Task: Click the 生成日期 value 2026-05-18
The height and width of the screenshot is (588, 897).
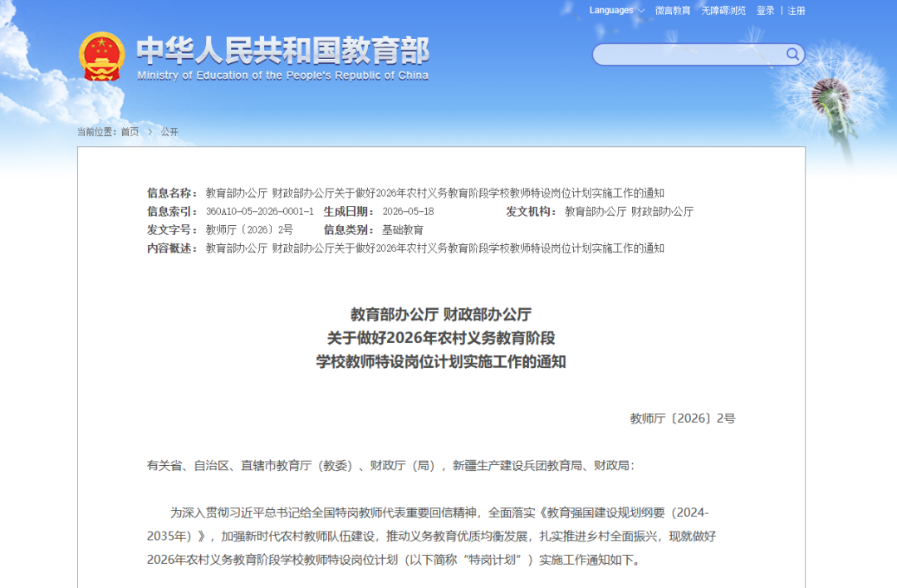Action: tap(408, 212)
